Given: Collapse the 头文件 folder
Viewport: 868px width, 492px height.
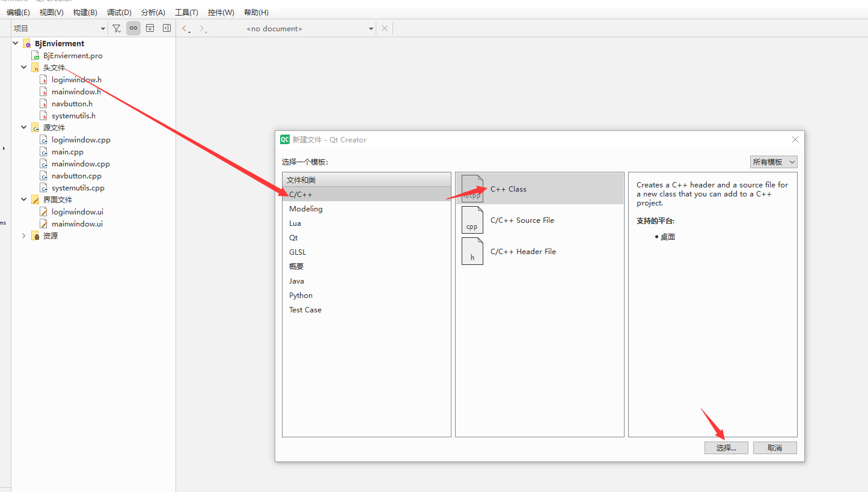Looking at the screenshot, I should [x=24, y=67].
